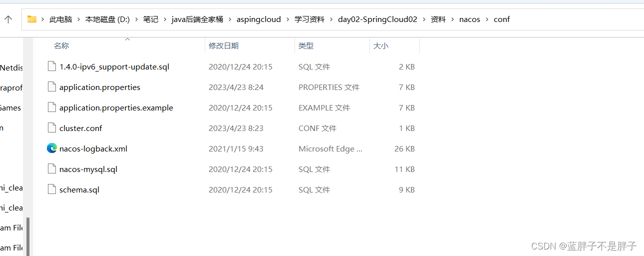Expand chevron after nacos breadcrumb
Screen dimensions: 644x256
(x=487, y=19)
